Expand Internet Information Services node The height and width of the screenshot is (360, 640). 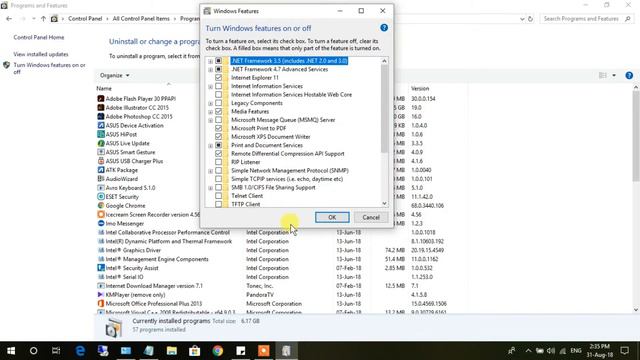pyautogui.click(x=210, y=87)
